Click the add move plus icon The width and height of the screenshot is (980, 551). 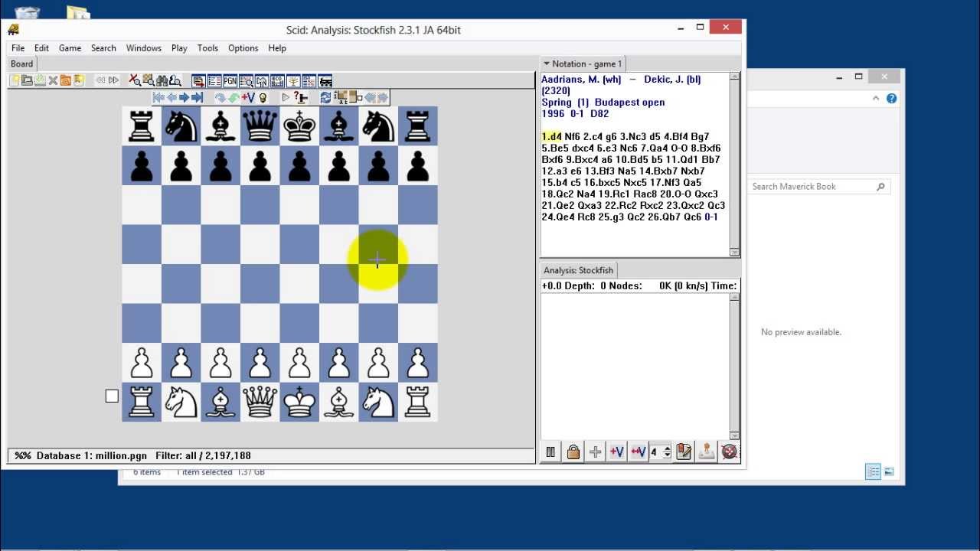[595, 452]
